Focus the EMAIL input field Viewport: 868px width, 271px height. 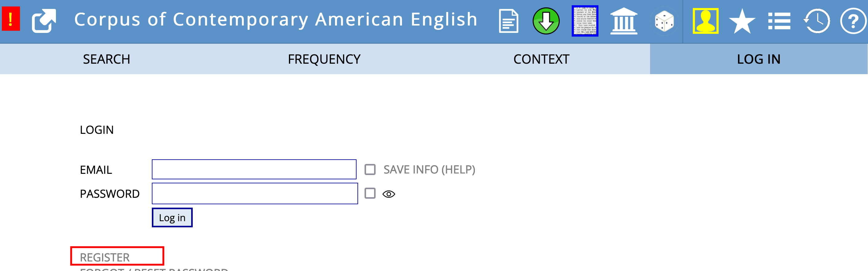click(x=254, y=169)
